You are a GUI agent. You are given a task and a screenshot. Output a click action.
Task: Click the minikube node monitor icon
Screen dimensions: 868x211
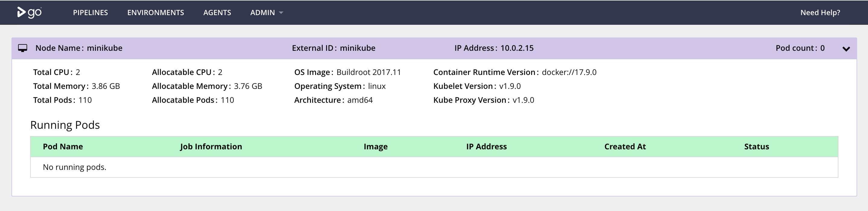[x=23, y=48]
